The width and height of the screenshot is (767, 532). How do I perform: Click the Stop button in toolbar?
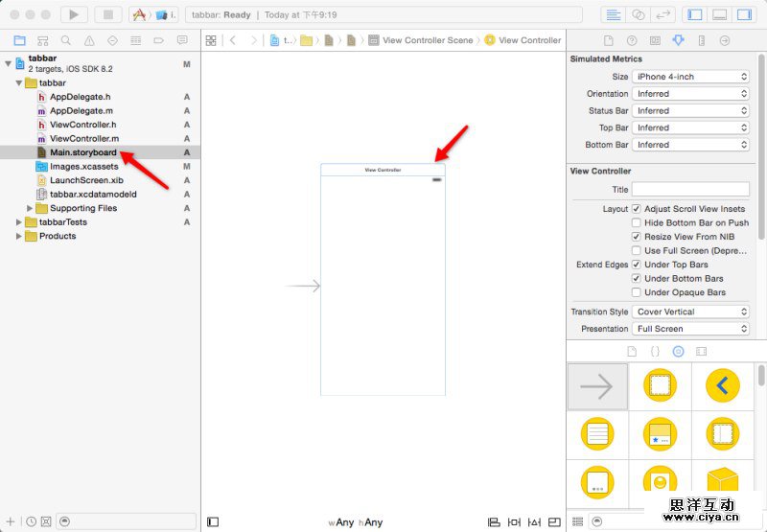(107, 15)
